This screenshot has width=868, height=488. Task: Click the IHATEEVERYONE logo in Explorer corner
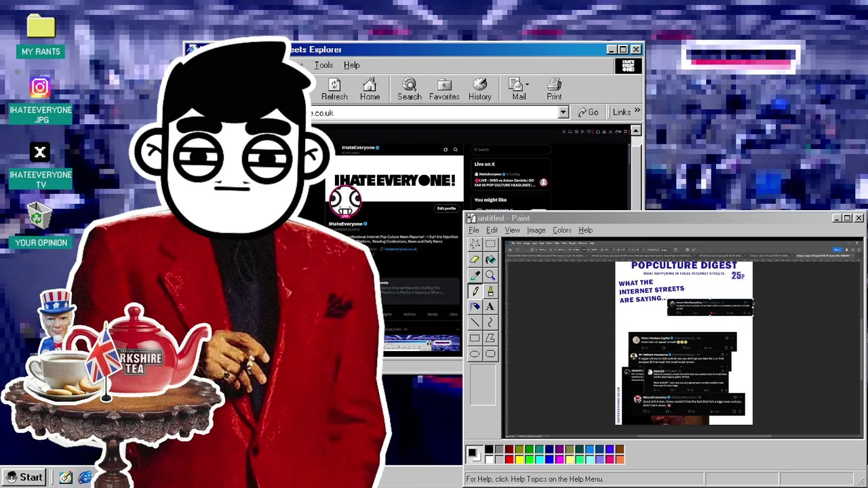tap(628, 66)
